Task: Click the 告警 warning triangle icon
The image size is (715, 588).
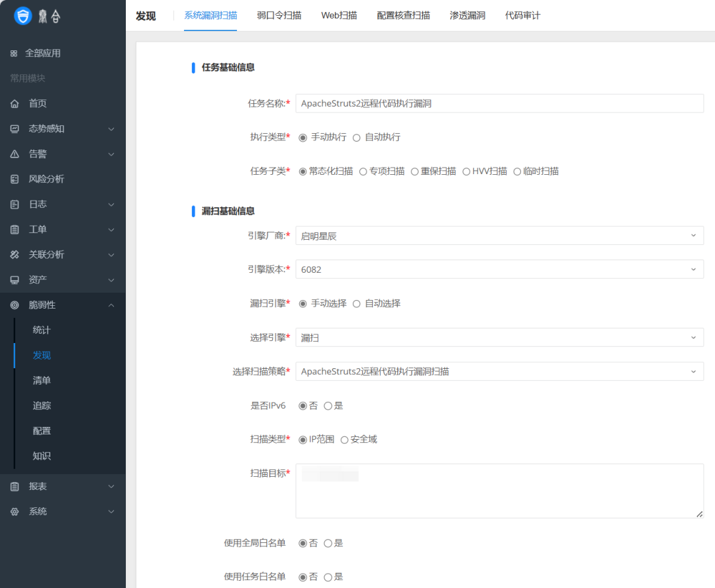Action: (15, 154)
